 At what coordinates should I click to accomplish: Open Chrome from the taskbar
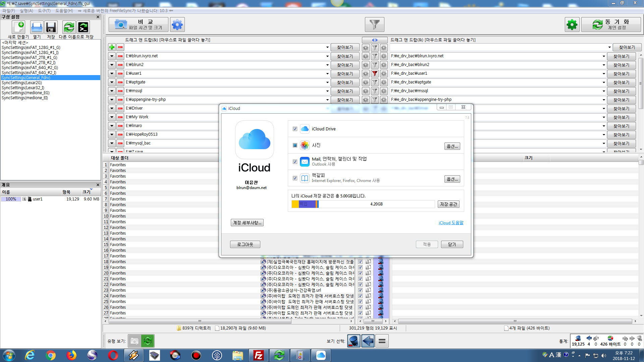tap(51, 355)
